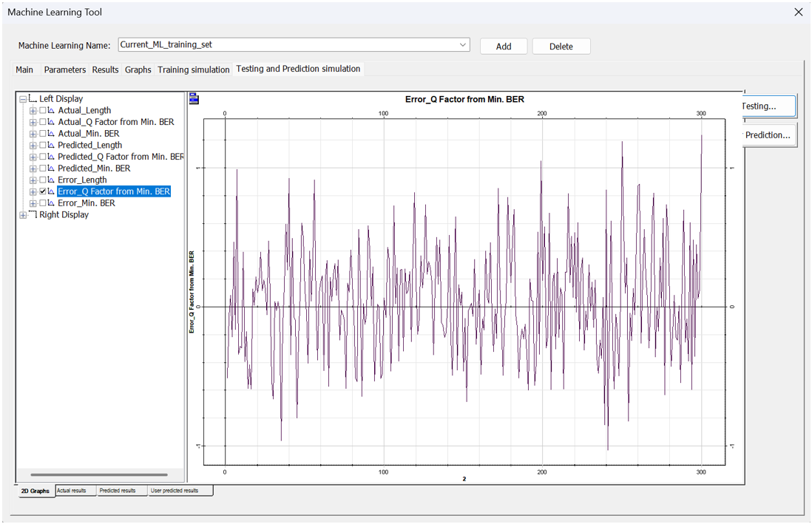Screen dimensions: 812x524
Task: Click the Predicted_Length graph icon
Action: click(x=52, y=146)
